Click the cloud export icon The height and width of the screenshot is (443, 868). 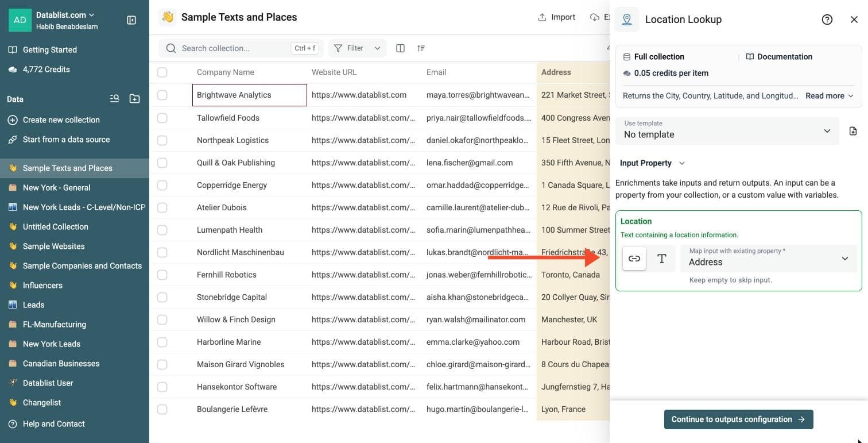595,17
